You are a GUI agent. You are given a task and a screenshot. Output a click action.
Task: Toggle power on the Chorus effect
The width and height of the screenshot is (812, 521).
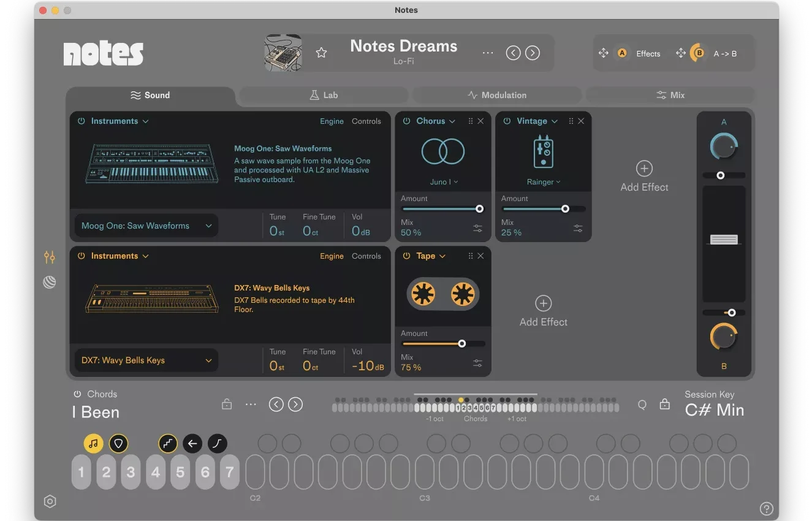click(x=407, y=121)
